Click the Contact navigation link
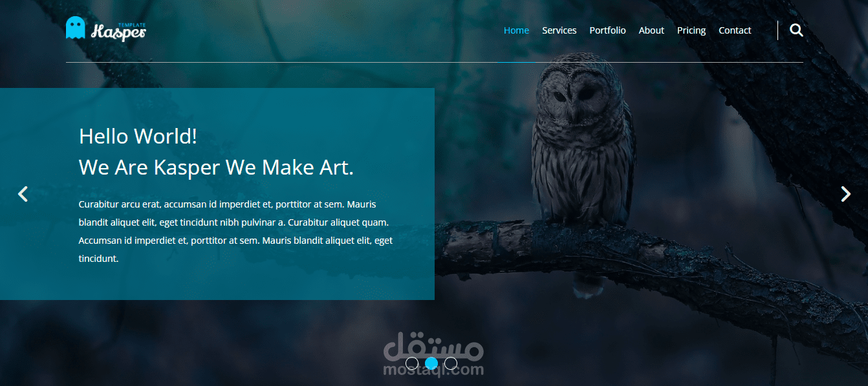This screenshot has width=868, height=386. click(735, 30)
